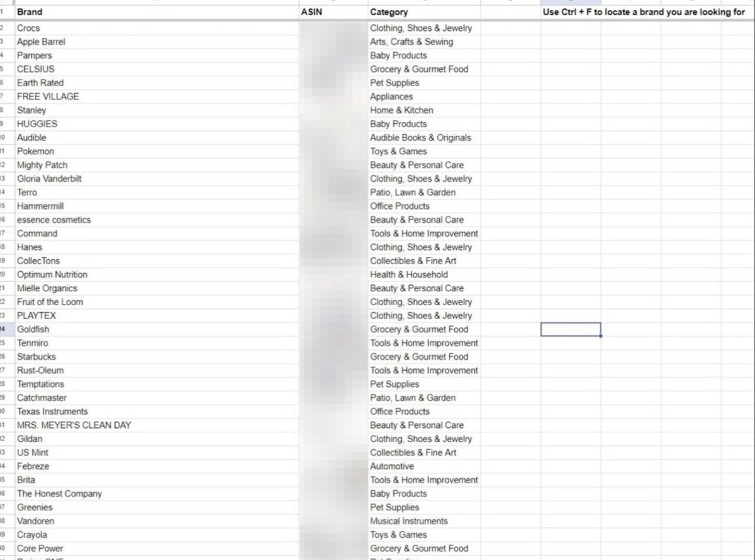755x560 pixels.
Task: Select the Greenies brand cell
Action: pos(155,507)
